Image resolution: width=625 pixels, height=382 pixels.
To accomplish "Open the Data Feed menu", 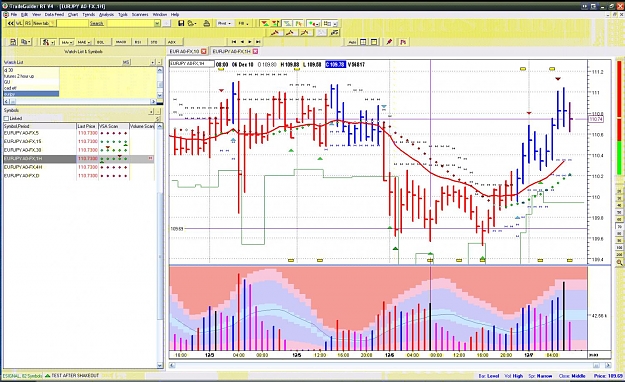I will click(x=54, y=14).
